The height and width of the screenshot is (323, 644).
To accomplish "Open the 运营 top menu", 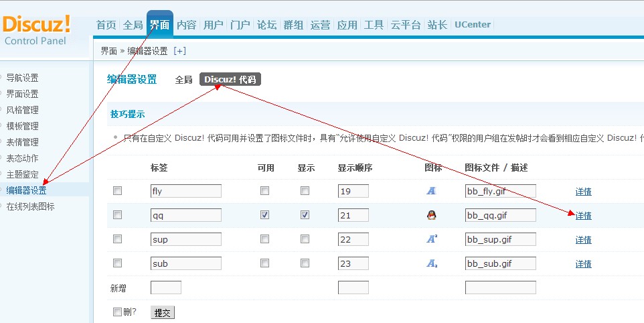I will click(321, 25).
